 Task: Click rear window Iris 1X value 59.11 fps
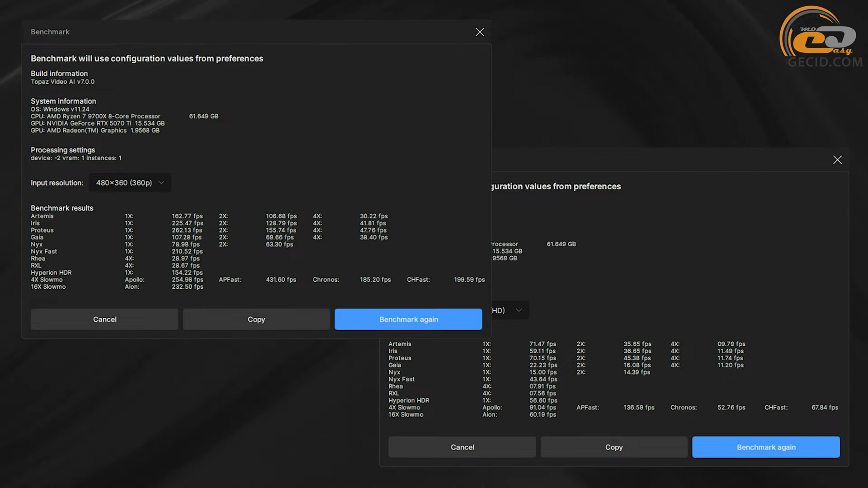542,351
